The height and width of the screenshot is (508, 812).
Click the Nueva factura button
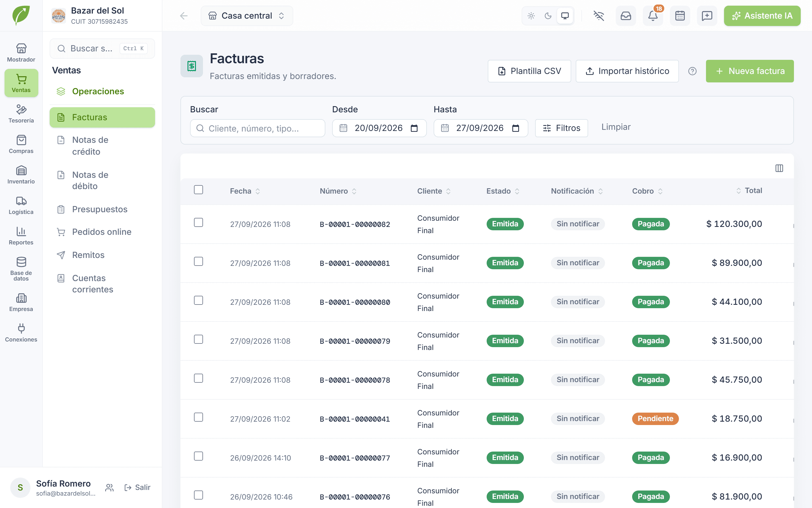click(750, 71)
